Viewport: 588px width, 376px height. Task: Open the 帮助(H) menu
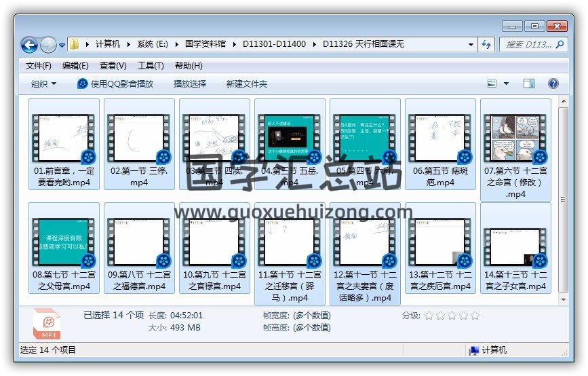pos(189,66)
